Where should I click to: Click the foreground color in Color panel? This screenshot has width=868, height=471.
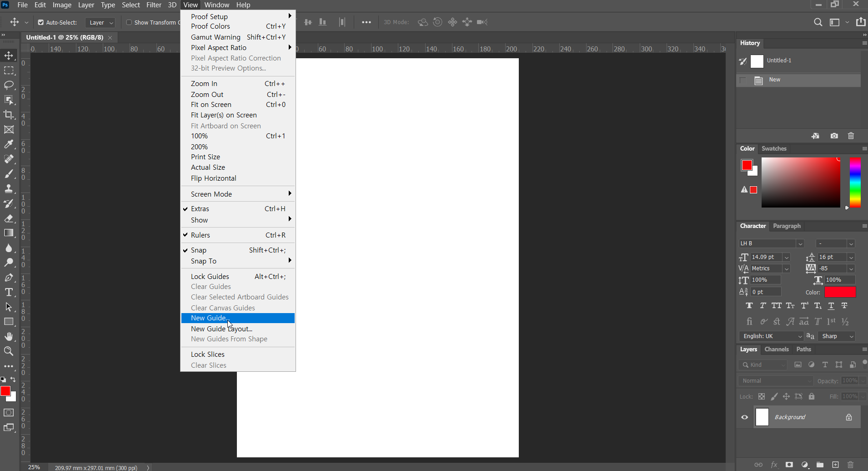pyautogui.click(x=747, y=165)
